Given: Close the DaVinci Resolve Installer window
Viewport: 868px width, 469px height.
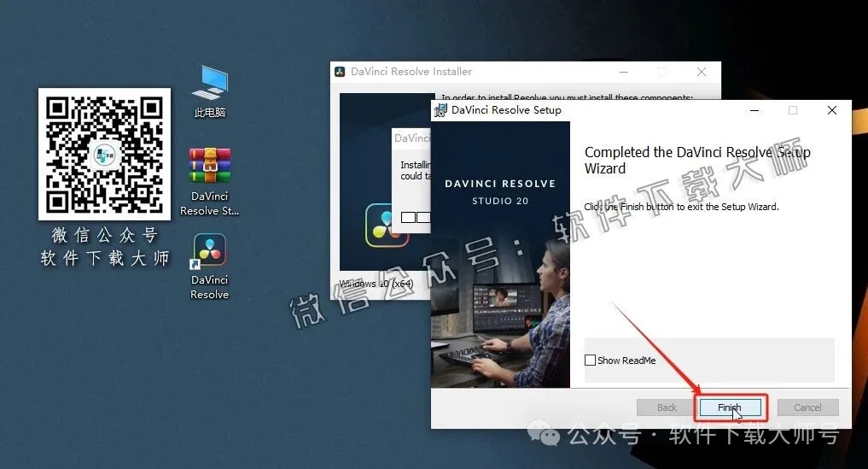Looking at the screenshot, I should tap(701, 73).
